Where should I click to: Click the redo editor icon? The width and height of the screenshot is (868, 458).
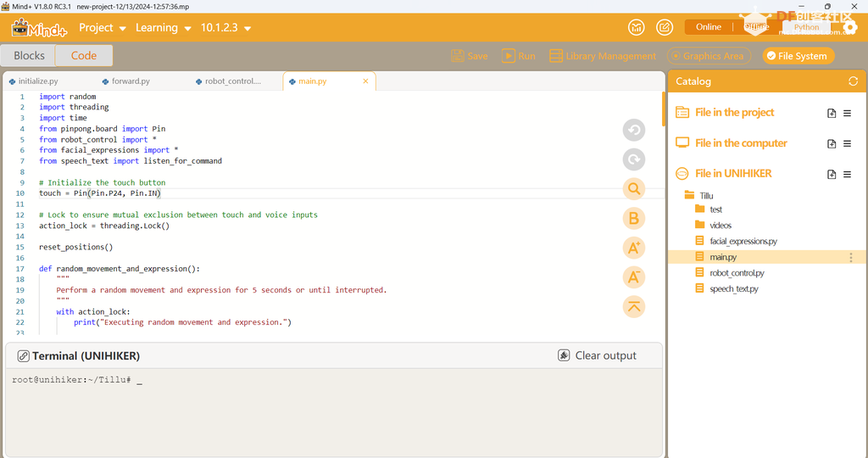[x=634, y=159]
